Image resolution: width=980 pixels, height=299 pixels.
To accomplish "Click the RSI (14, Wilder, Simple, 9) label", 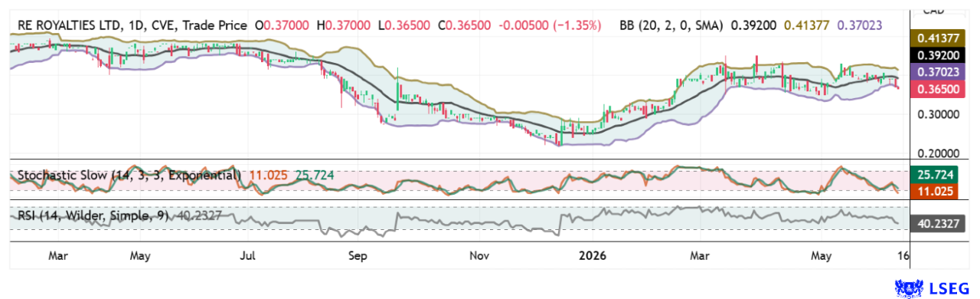I will [x=93, y=216].
